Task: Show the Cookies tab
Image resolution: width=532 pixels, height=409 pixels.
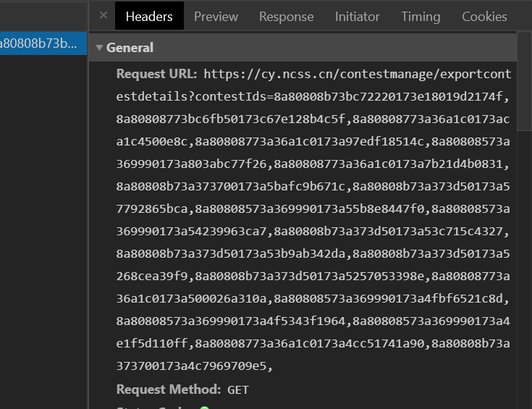Action: click(x=484, y=17)
